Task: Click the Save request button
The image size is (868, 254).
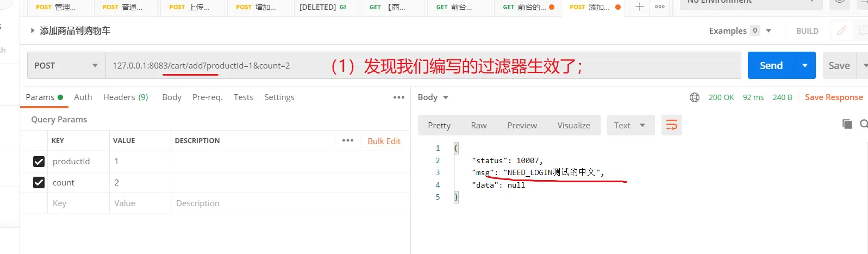Action: 839,66
